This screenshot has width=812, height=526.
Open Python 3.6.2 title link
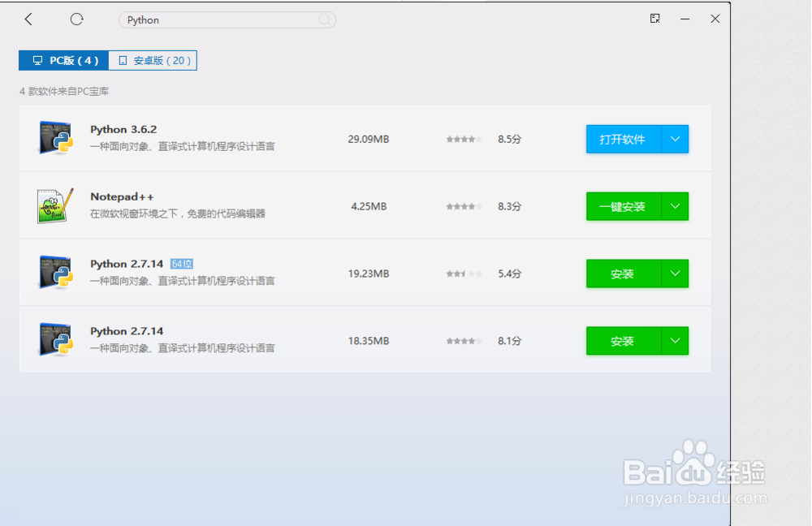click(x=123, y=129)
